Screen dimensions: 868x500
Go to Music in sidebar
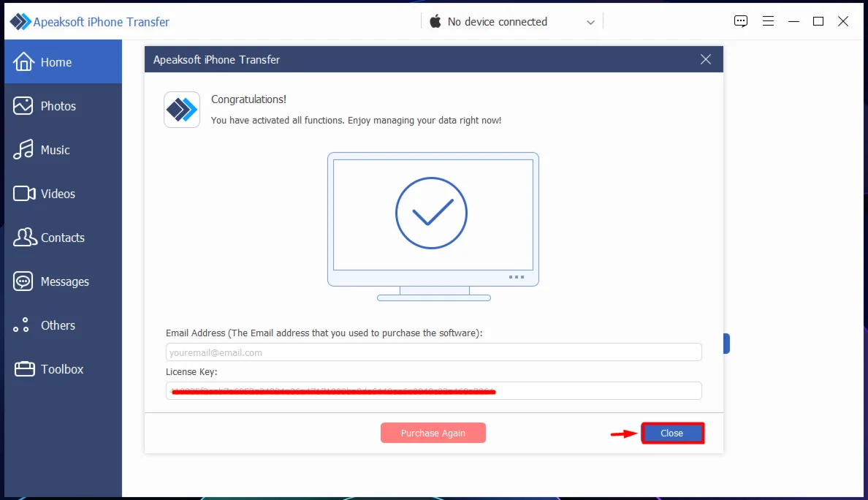tap(63, 150)
